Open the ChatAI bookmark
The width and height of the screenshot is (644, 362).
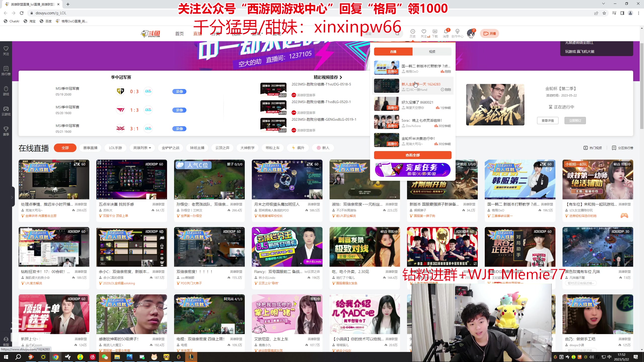point(12,21)
